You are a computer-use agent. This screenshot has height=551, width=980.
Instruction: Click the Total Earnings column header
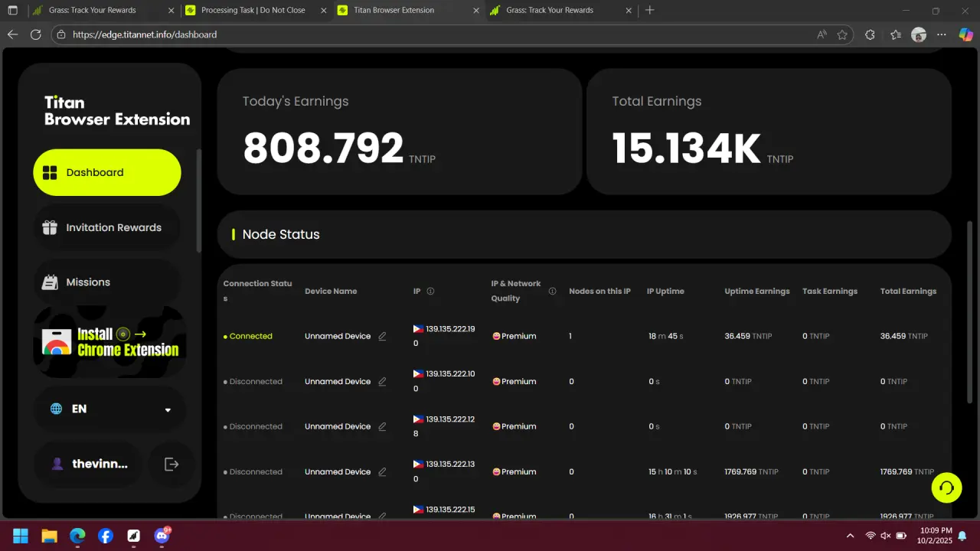tap(908, 291)
